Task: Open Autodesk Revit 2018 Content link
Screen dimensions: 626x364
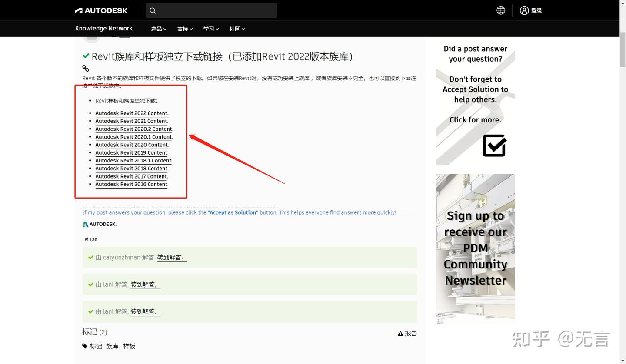Action: pyautogui.click(x=132, y=168)
